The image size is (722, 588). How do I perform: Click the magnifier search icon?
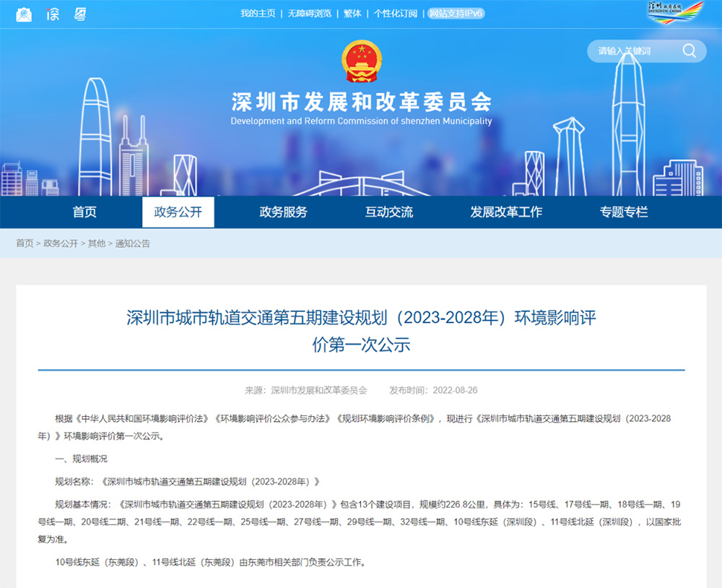click(690, 51)
